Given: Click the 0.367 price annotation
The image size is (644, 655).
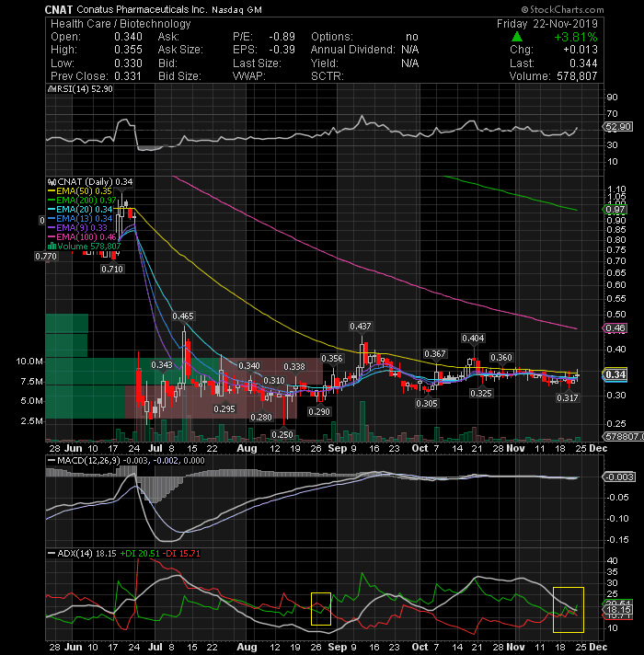Looking at the screenshot, I should tap(435, 354).
